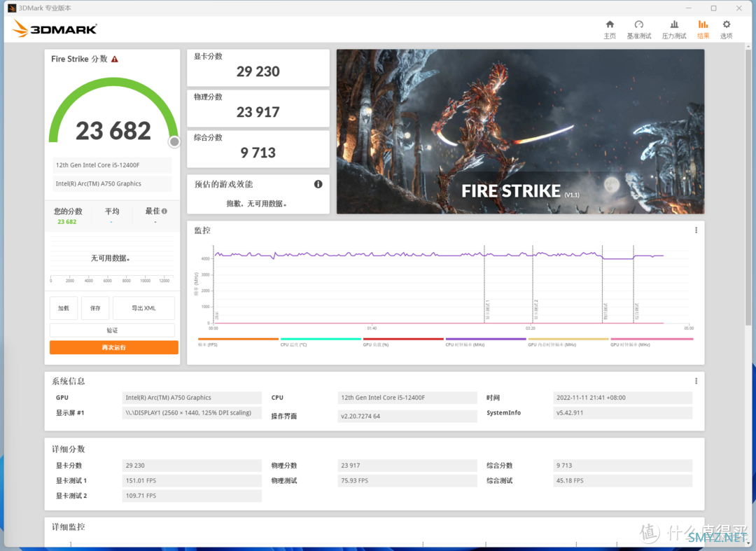Image resolution: width=756 pixels, height=551 pixels.
Task: Click the graphics score 29 230 card
Action: coord(258,67)
